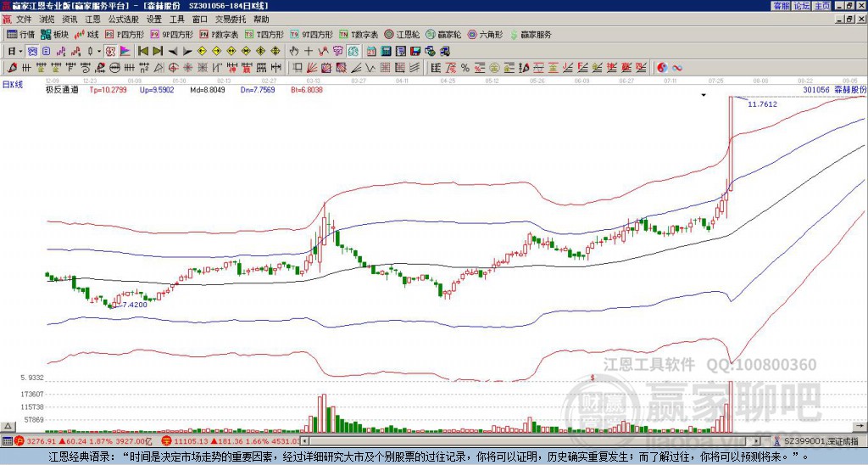Jump to first bar with the green arrow
Screen dimensions: 868x465
[142, 52]
